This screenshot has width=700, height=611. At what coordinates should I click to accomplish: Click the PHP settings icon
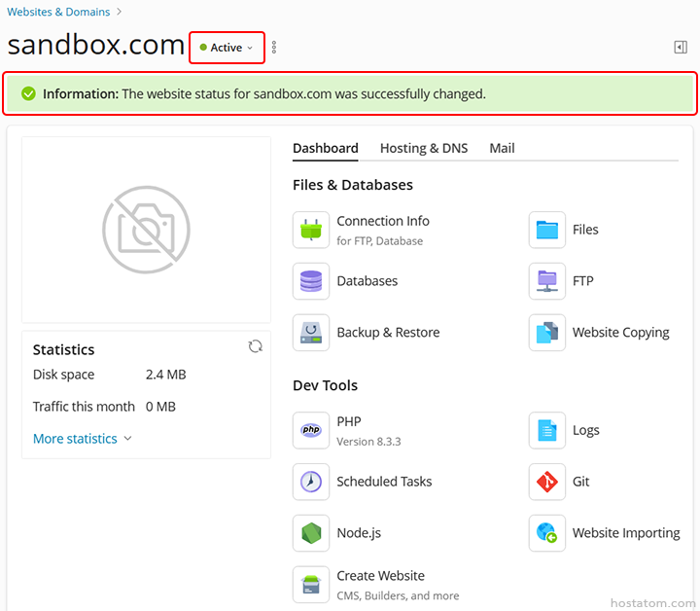[311, 430]
